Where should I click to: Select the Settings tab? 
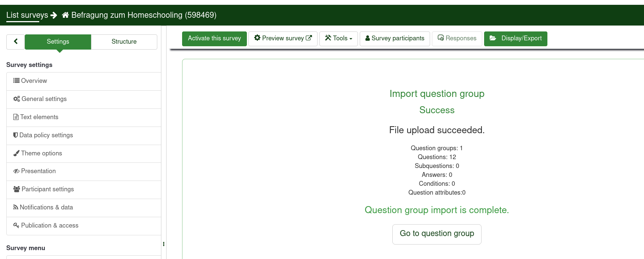click(58, 42)
